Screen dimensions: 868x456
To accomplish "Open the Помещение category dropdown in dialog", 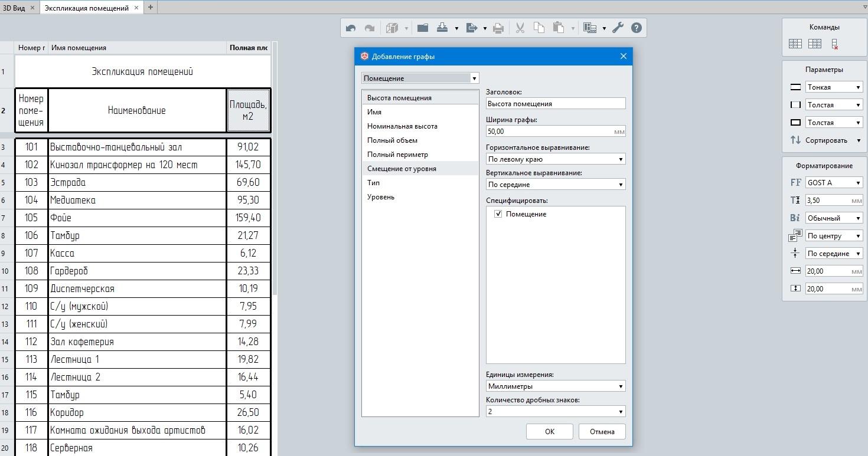I will [x=420, y=78].
